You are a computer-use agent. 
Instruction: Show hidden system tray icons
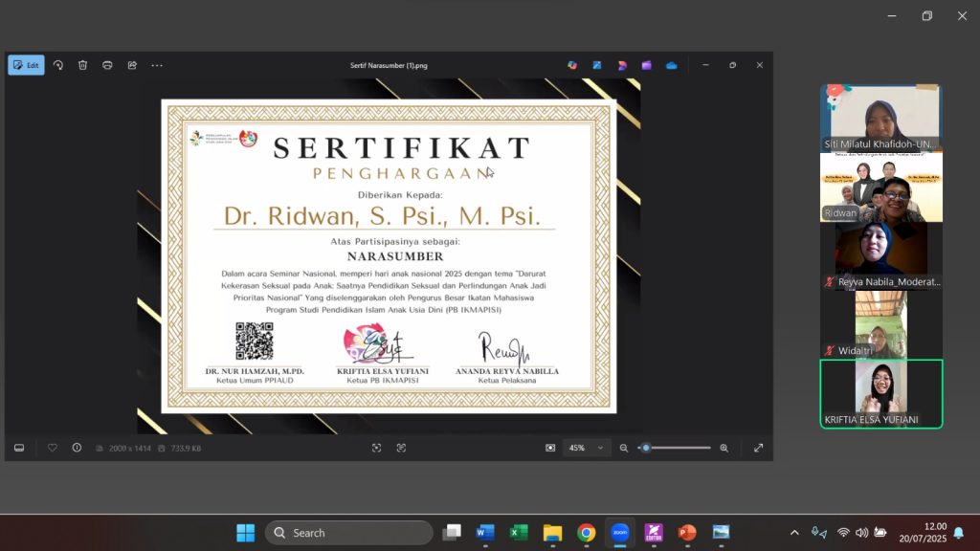(x=794, y=533)
